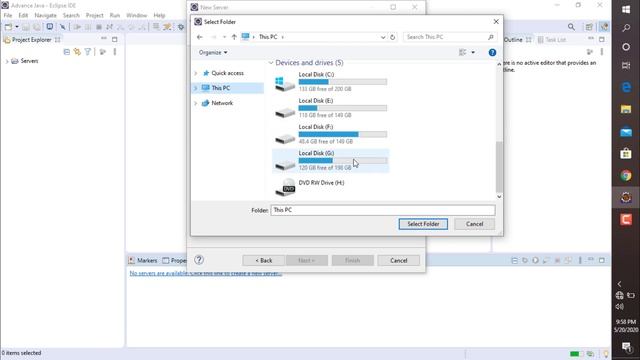Select Local Disk (G:) drive
Image resolution: width=640 pixels, height=360 pixels.
(331, 160)
